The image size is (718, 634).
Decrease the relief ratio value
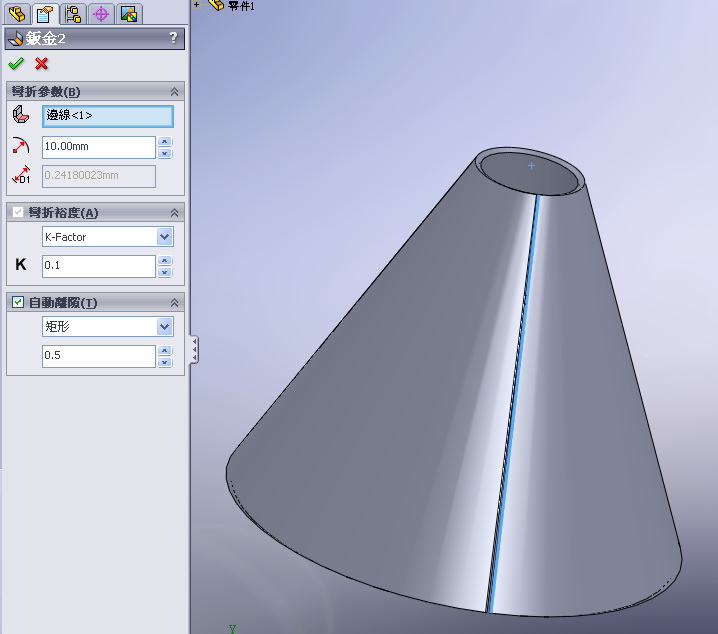tap(165, 363)
